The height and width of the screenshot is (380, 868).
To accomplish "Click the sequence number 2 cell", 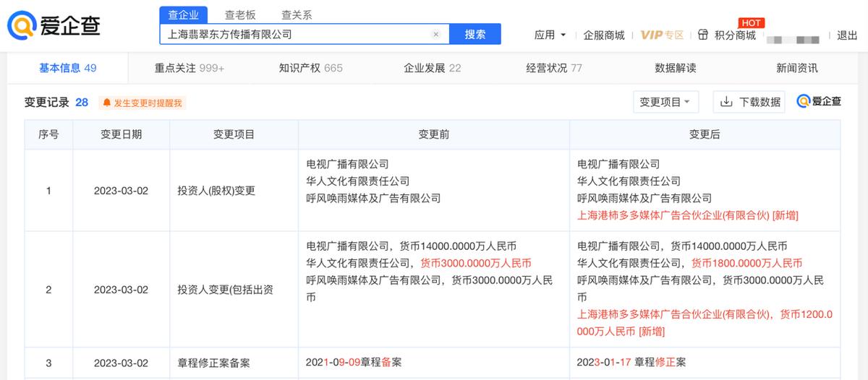I will point(48,290).
